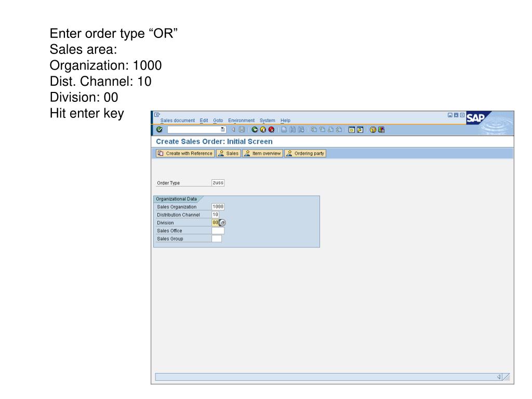Close the SAP window
The image size is (532, 399).
[x=462, y=115]
